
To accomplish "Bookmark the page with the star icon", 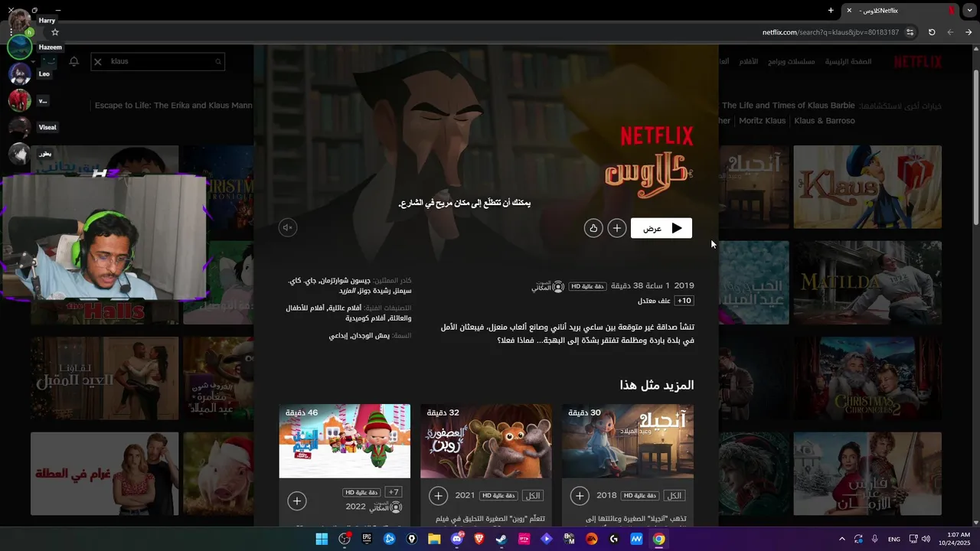I will [55, 32].
